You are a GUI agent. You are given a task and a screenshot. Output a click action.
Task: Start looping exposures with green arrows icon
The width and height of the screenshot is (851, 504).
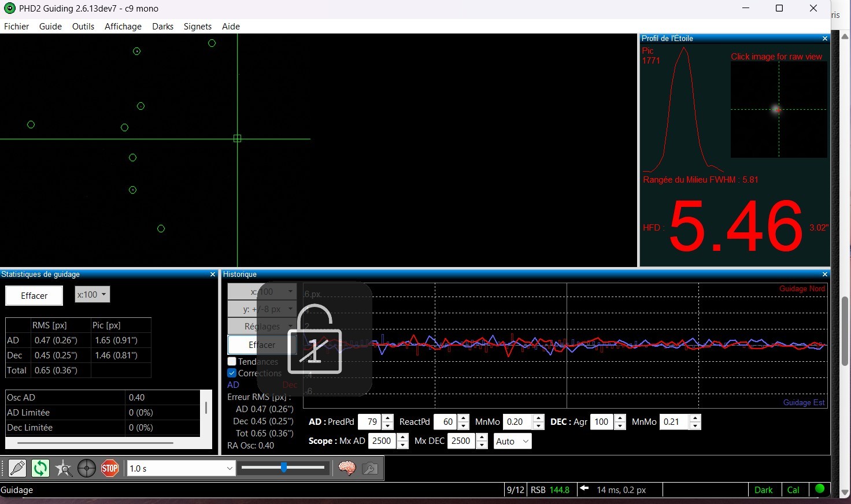40,468
